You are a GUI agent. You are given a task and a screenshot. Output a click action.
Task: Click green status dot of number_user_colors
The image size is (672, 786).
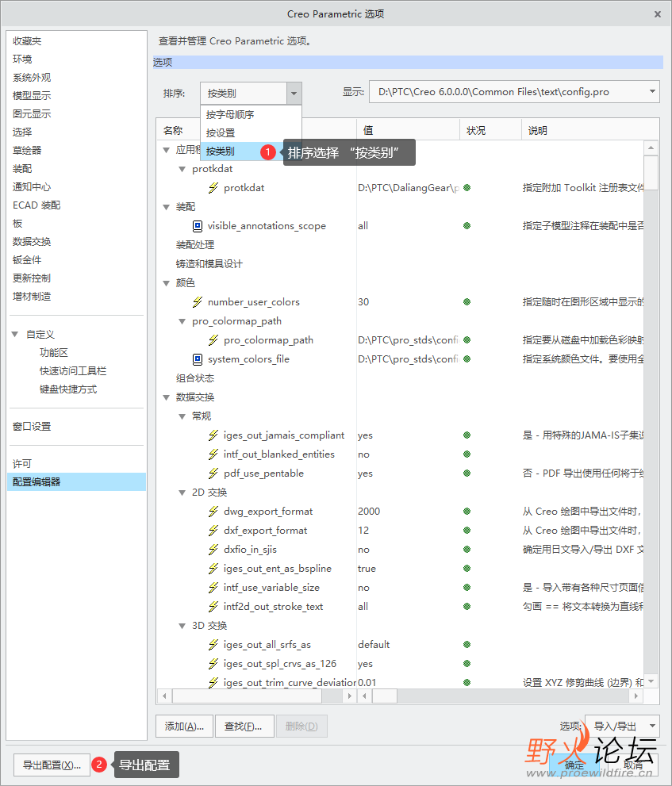click(x=467, y=301)
